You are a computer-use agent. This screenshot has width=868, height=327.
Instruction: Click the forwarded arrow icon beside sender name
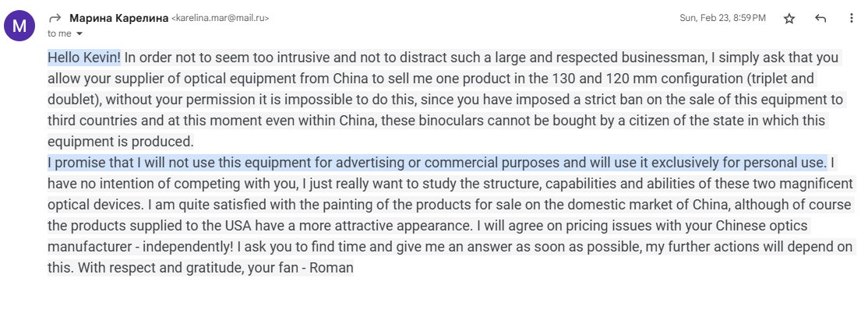pos(55,18)
